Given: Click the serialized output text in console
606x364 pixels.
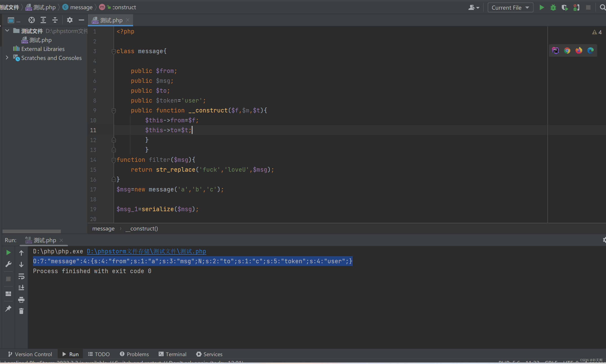Looking at the screenshot, I should (192, 261).
